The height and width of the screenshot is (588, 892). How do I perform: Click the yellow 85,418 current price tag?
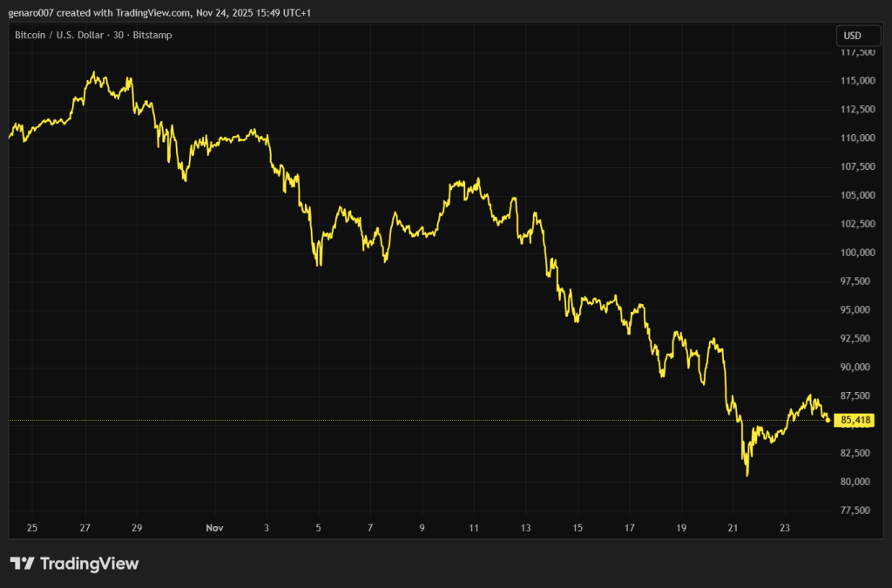pos(854,421)
